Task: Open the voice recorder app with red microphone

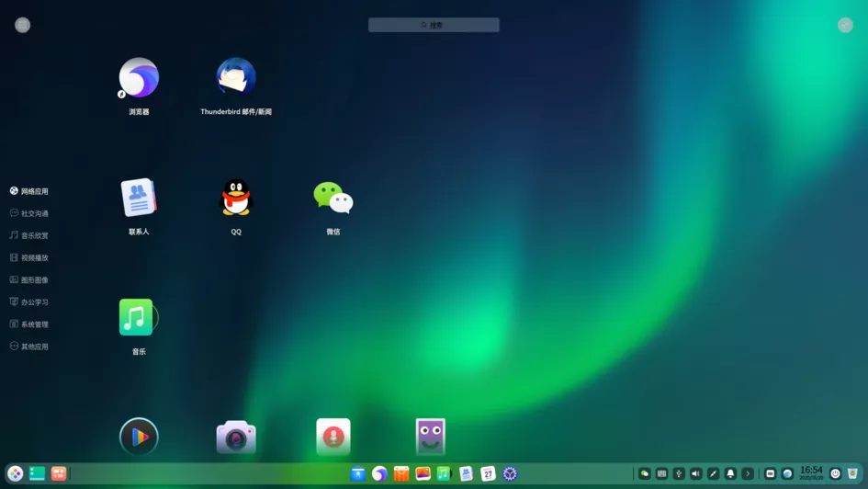Action: point(333,437)
